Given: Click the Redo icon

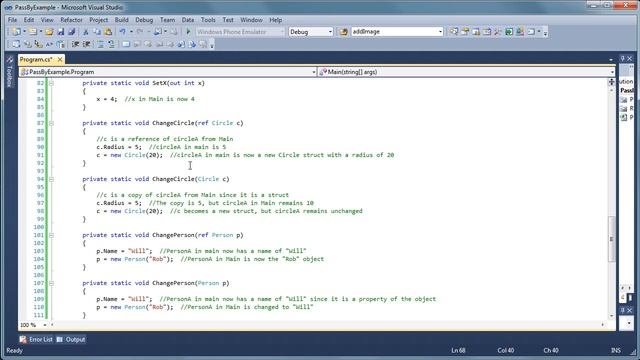Looking at the screenshot, I should pos(140,32).
